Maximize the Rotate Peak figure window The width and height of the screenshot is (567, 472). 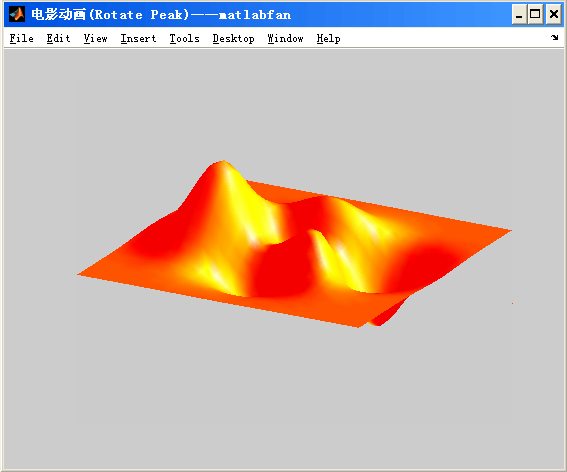coord(535,14)
